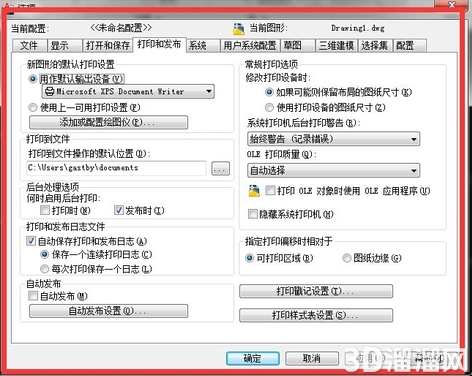Open the 始终警告 (记录错误) dropdown
The height and width of the screenshot is (376, 472).
point(334,139)
